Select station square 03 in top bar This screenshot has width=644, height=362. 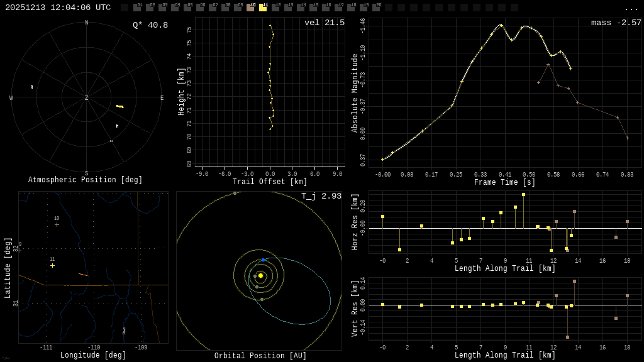coord(162,8)
